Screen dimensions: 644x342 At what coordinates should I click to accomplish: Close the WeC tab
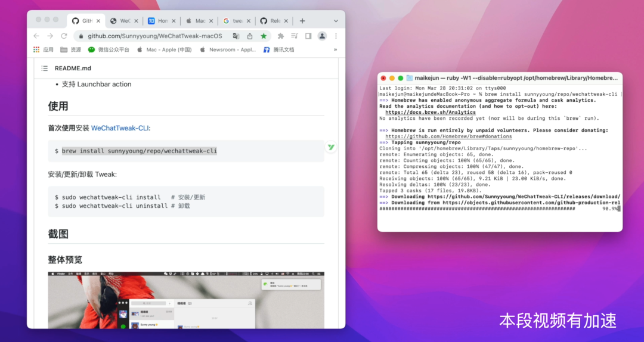tap(136, 21)
